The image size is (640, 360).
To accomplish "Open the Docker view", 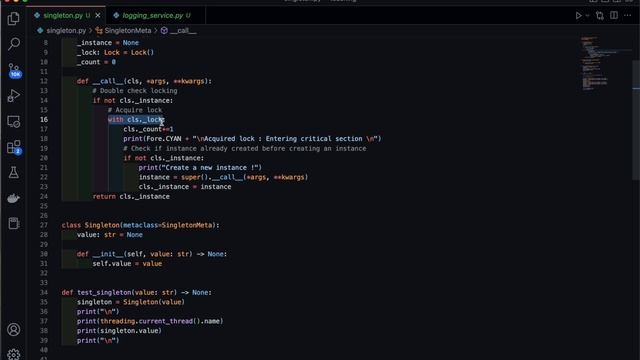I will pos(13,198).
